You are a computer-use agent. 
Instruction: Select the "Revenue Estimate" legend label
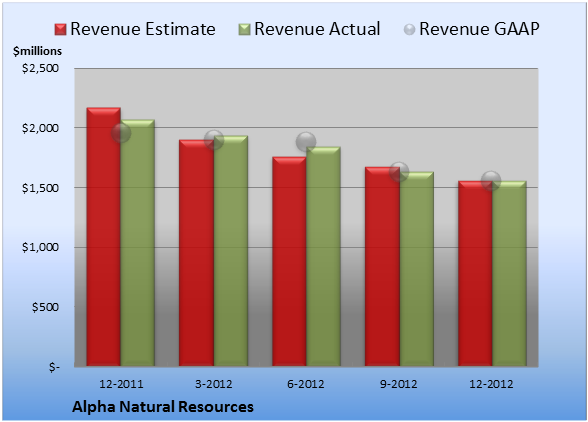pyautogui.click(x=143, y=29)
